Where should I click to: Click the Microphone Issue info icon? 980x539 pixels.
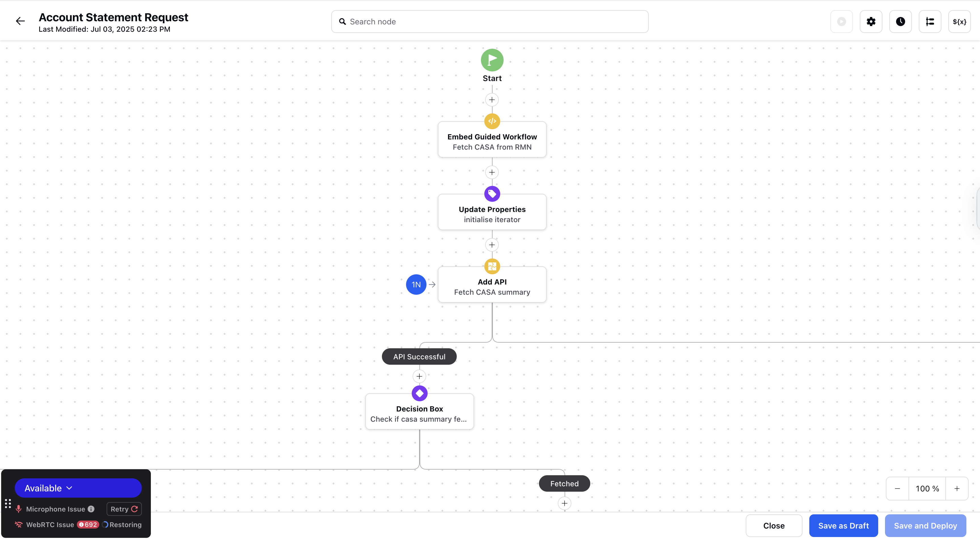pyautogui.click(x=91, y=509)
